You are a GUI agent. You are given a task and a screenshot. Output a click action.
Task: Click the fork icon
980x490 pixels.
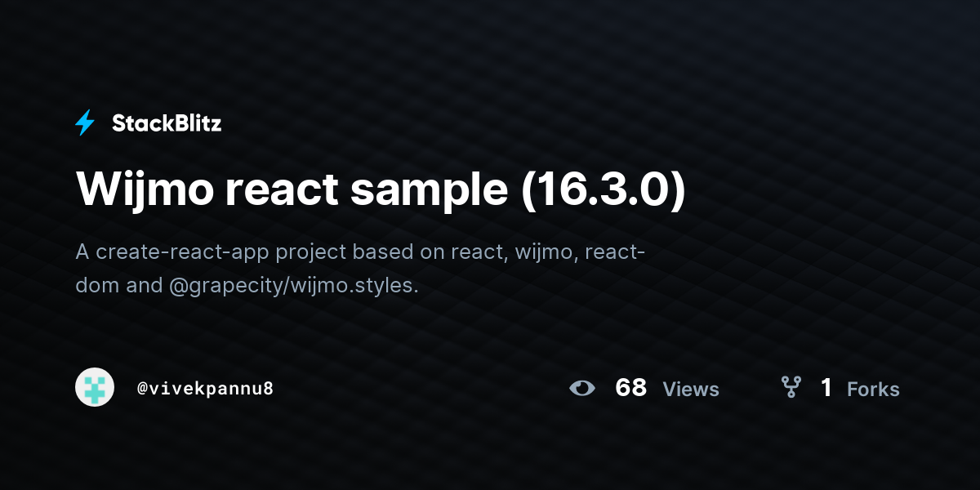(791, 387)
